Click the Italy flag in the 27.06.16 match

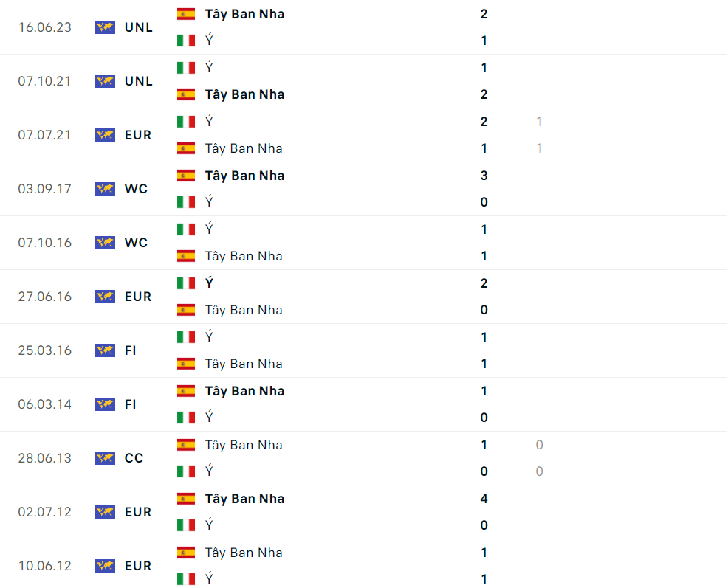point(186,283)
